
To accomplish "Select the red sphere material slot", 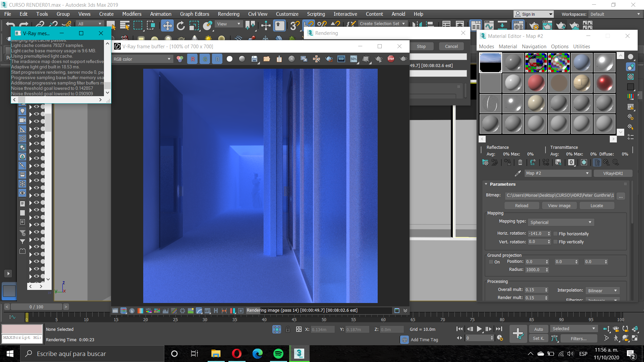I will click(536, 83).
